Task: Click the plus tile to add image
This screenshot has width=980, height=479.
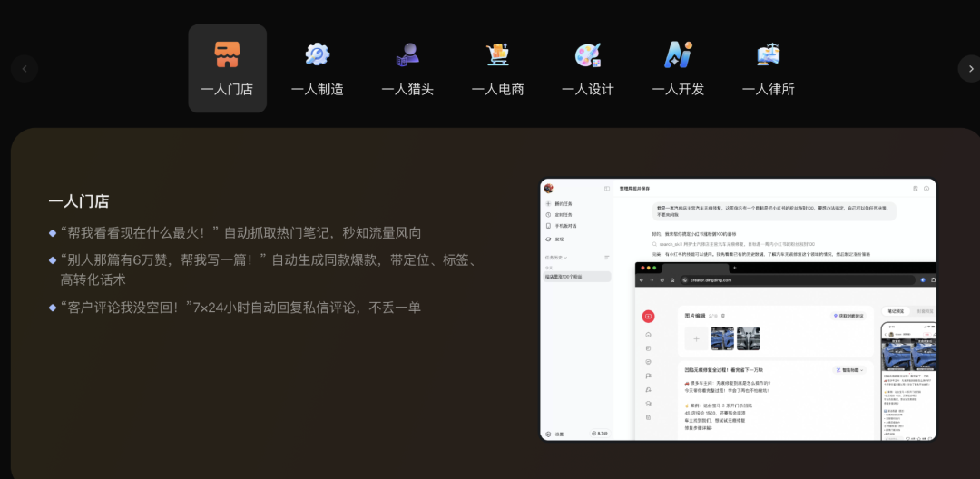Action: (x=696, y=338)
